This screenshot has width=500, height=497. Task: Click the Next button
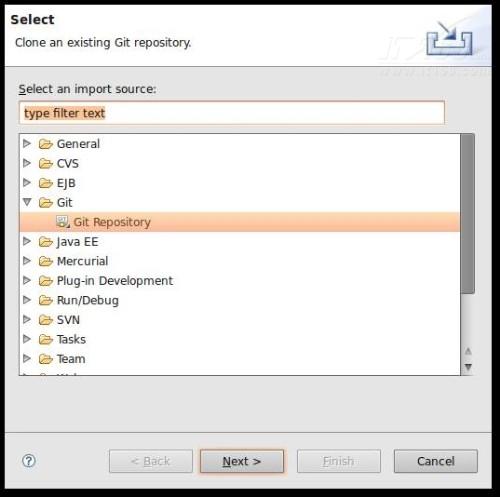242,461
